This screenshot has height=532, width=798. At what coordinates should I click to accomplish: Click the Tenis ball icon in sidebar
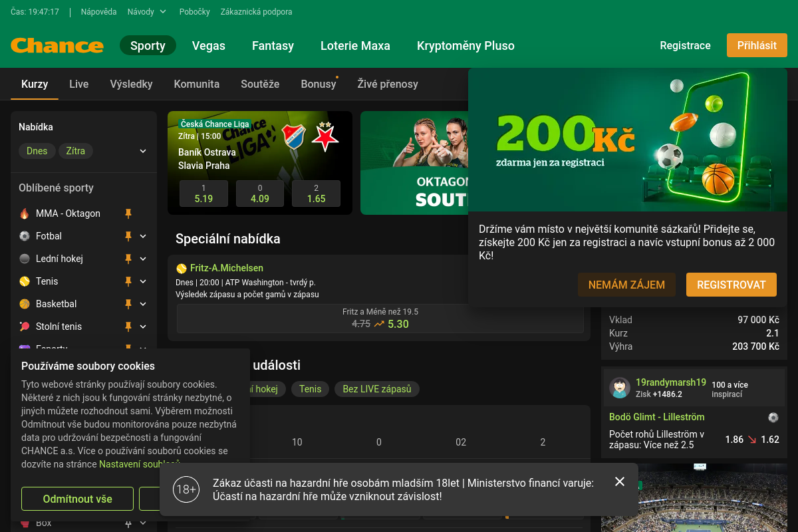pos(25,281)
